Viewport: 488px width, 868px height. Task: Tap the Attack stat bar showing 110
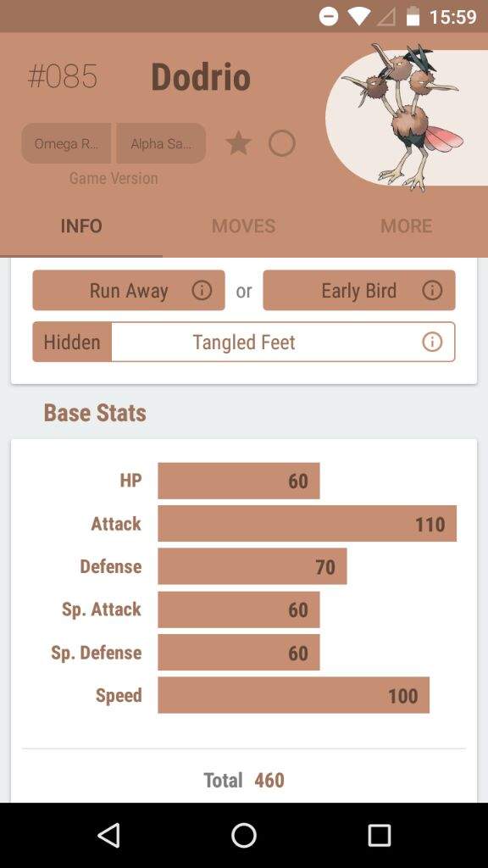pos(307,523)
